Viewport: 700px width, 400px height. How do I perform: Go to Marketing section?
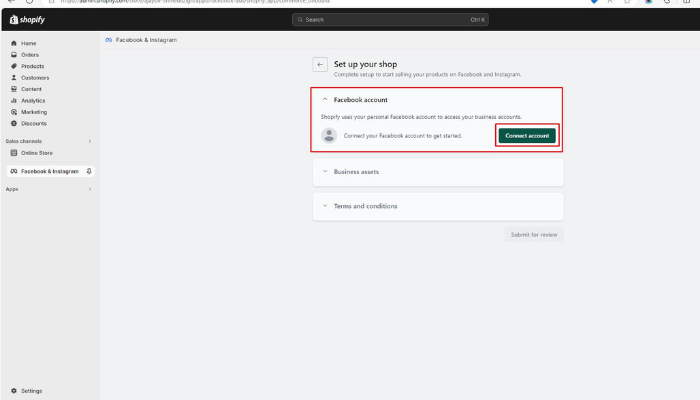pos(34,112)
